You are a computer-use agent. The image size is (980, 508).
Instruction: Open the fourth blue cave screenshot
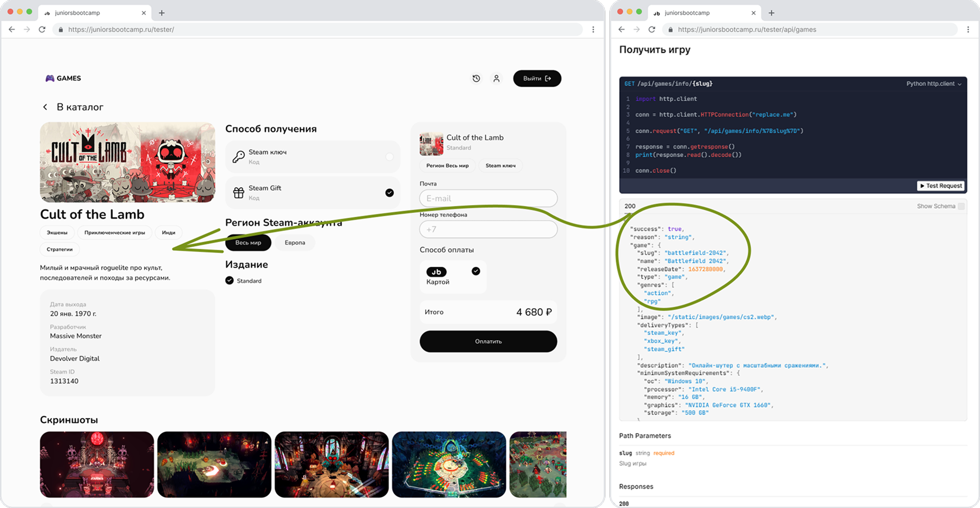[449, 465]
